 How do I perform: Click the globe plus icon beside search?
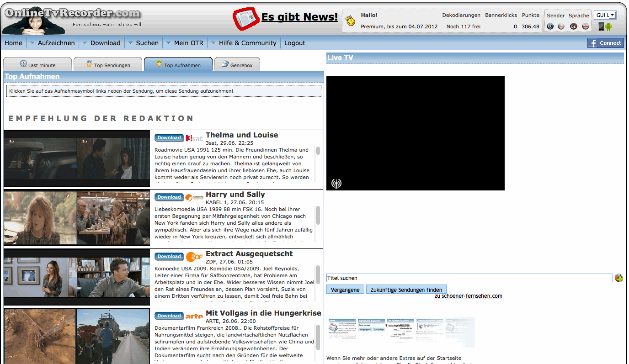619,278
